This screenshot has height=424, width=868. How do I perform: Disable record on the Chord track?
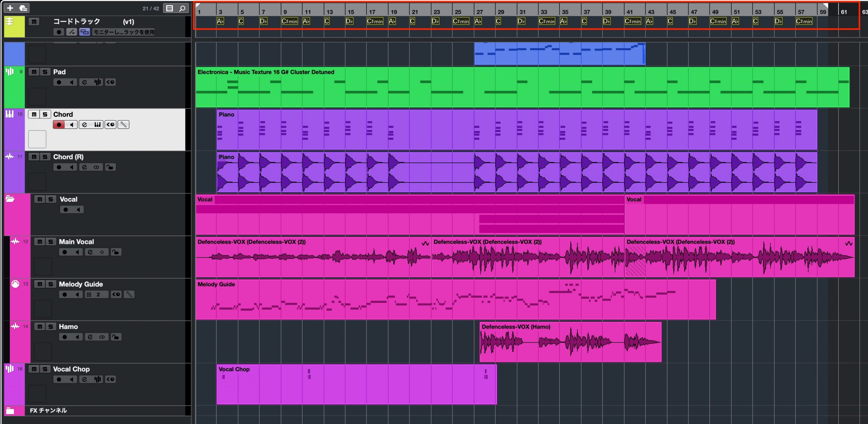[59, 124]
